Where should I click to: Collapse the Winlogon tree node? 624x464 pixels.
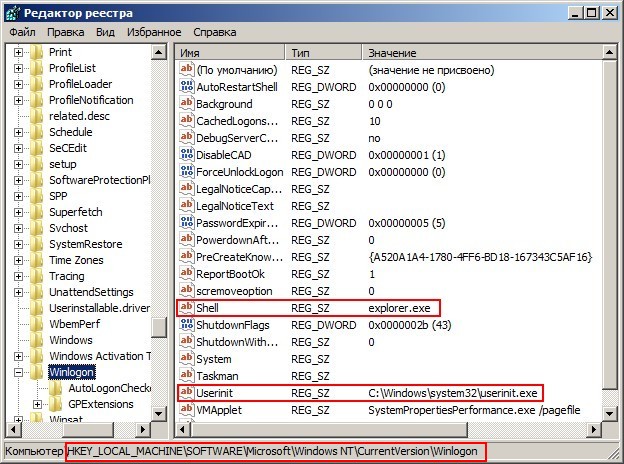pyautogui.click(x=19, y=372)
